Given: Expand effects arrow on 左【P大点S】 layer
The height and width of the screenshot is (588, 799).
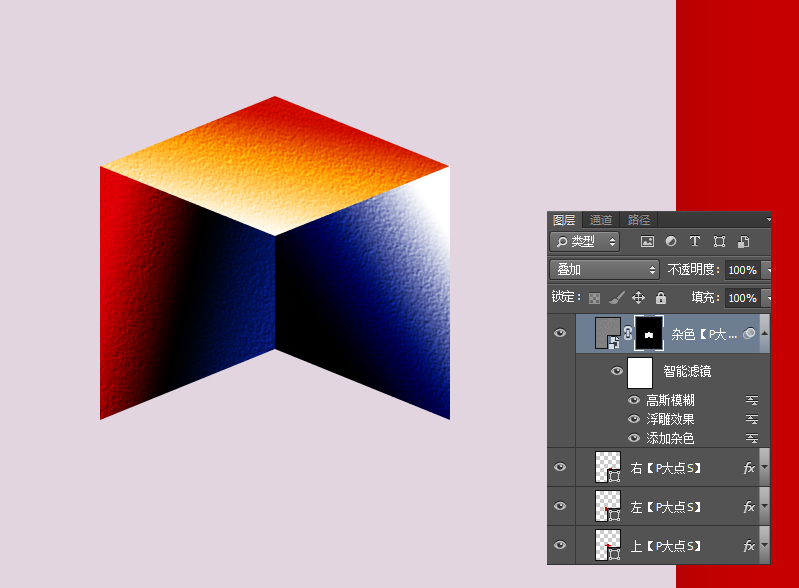Looking at the screenshot, I should pyautogui.click(x=765, y=506).
